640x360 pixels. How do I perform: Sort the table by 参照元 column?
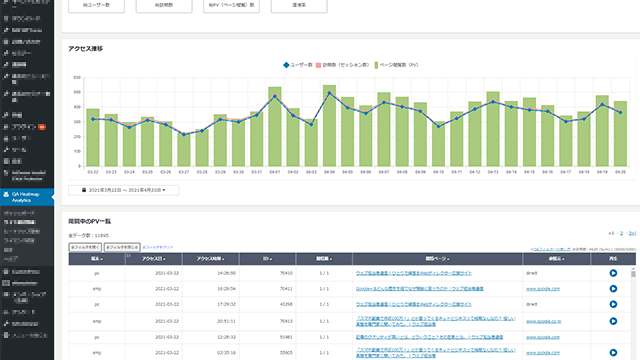point(557,259)
